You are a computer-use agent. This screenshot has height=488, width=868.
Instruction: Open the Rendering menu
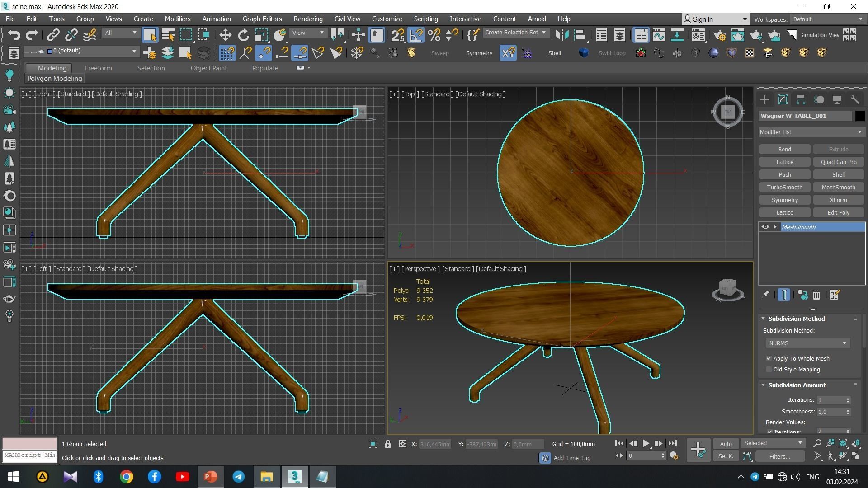pos(308,19)
